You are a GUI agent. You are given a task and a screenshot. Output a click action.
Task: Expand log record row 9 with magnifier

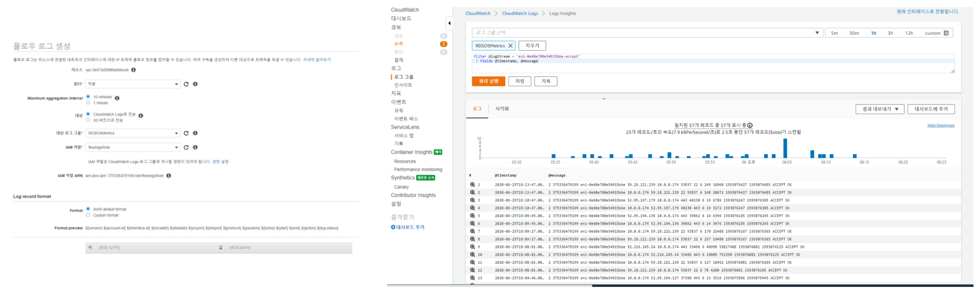point(472,247)
